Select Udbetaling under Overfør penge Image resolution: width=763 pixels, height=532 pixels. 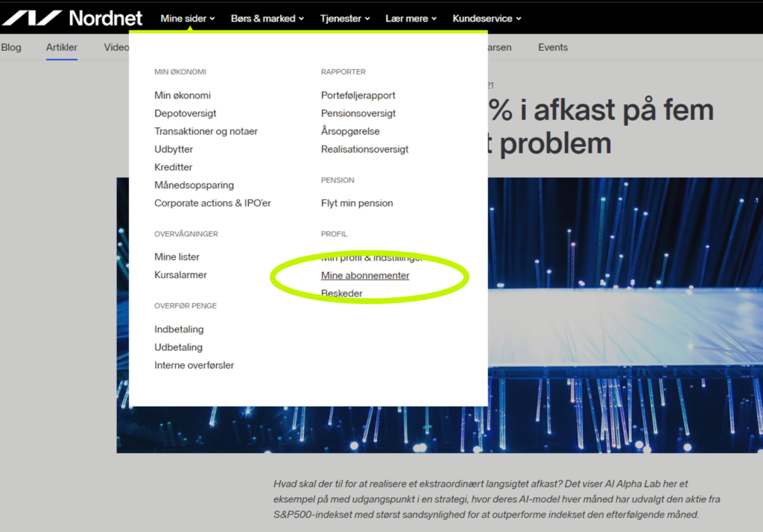pyautogui.click(x=178, y=347)
